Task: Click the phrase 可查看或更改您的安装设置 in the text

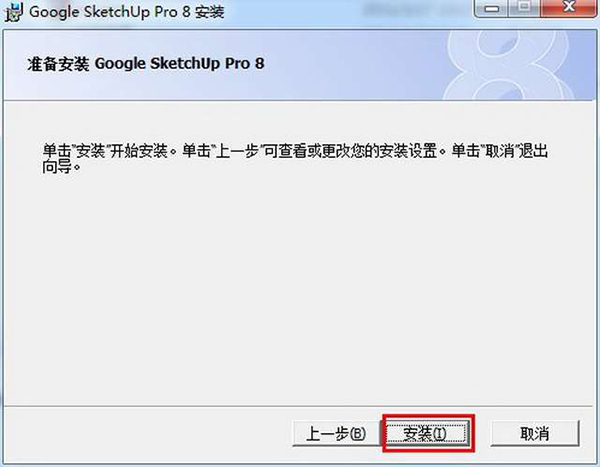Action: 351,151
